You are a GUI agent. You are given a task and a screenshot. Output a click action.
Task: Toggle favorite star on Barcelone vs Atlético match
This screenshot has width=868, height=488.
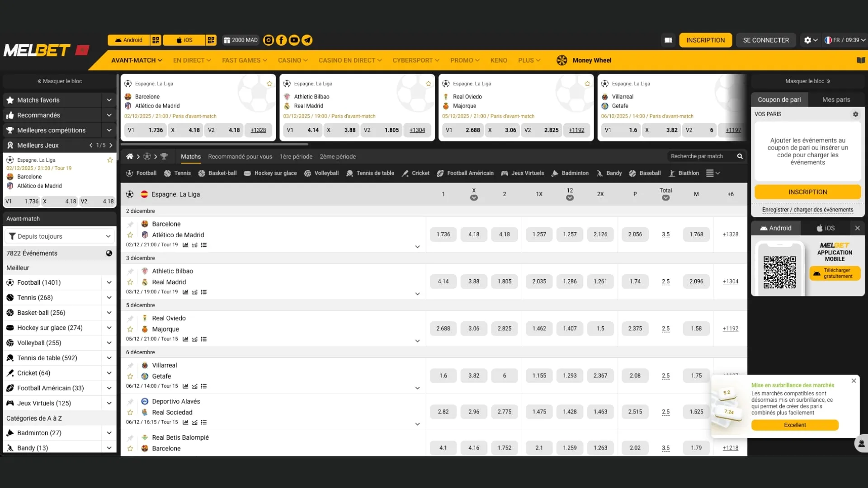[x=131, y=235]
